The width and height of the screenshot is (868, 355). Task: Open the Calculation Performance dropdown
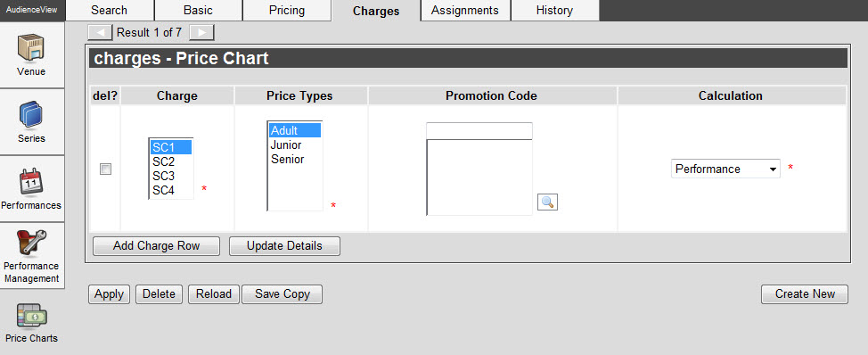pos(725,169)
